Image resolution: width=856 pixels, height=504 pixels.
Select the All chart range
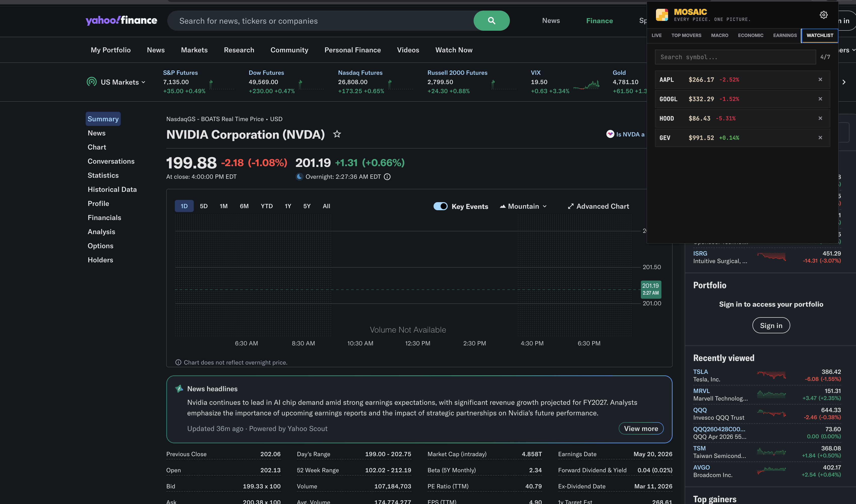pos(326,206)
